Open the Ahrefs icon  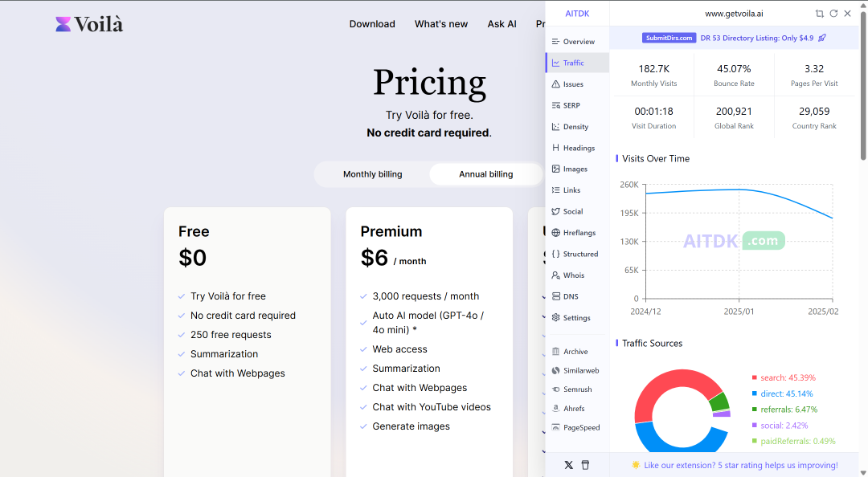(556, 409)
